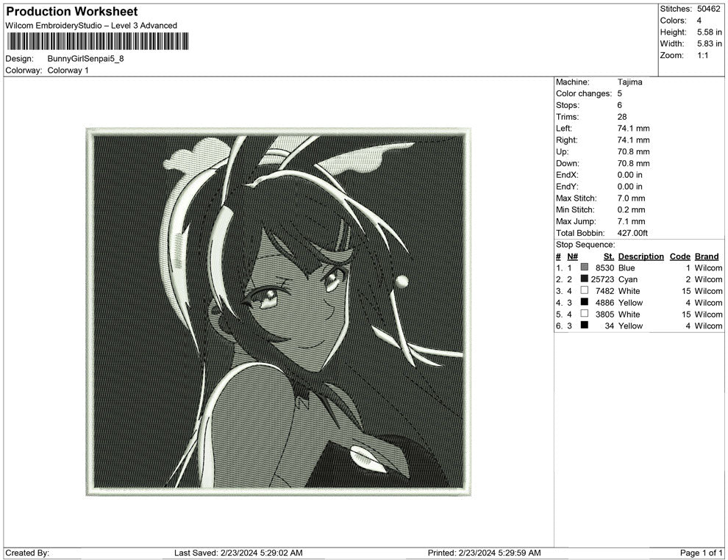
Task: Click the width value '5.83 in'
Action: click(710, 43)
